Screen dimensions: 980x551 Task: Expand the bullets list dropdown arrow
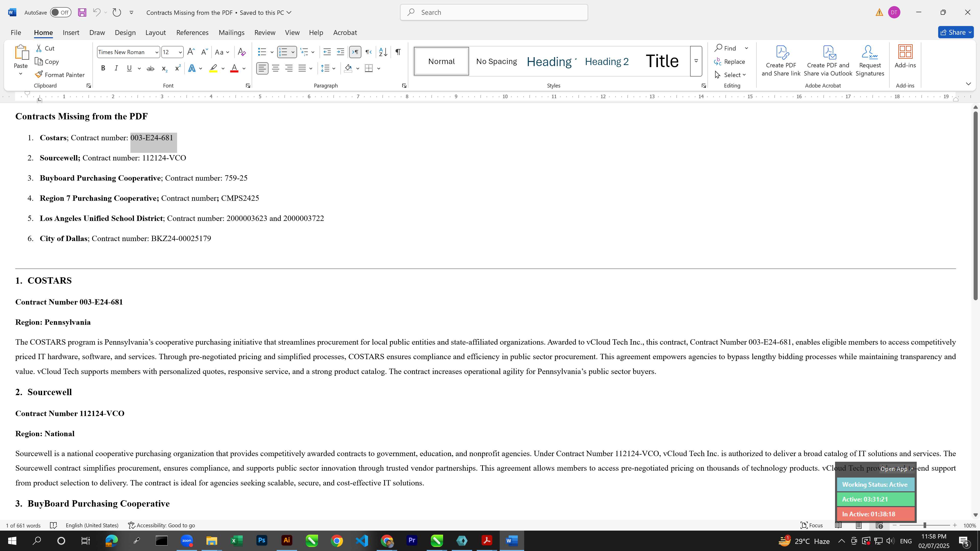272,52
